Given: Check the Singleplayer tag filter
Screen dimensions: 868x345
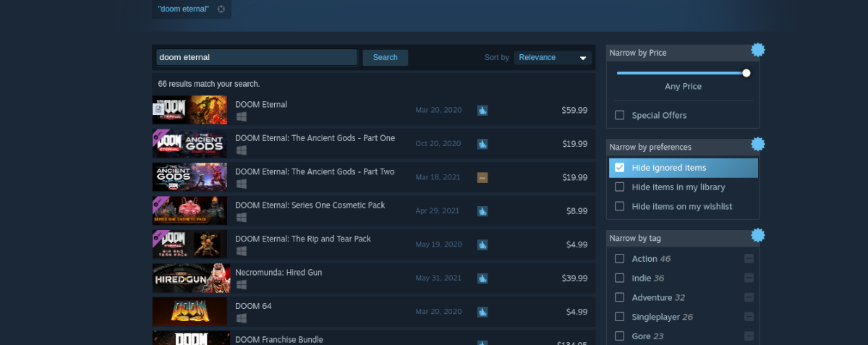Looking at the screenshot, I should (619, 317).
